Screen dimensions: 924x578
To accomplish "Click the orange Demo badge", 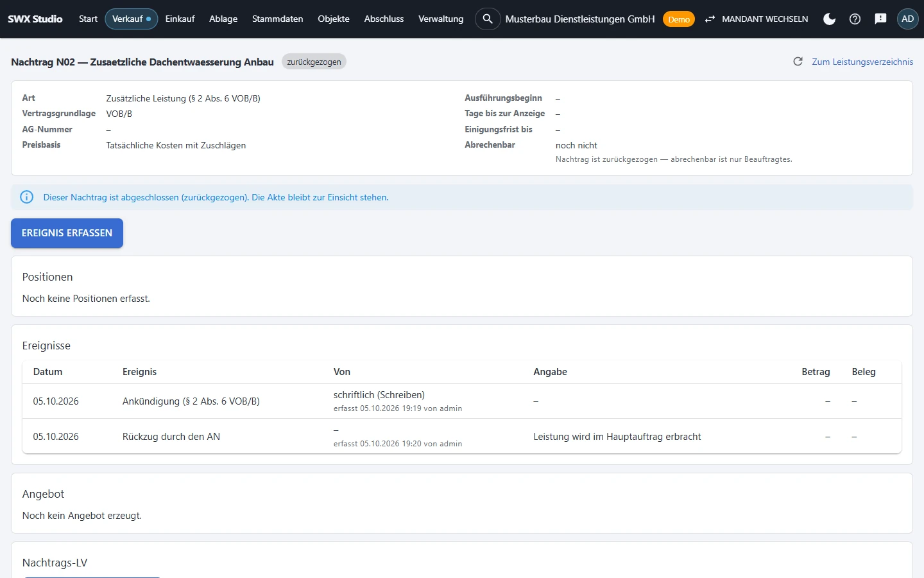I will [678, 19].
